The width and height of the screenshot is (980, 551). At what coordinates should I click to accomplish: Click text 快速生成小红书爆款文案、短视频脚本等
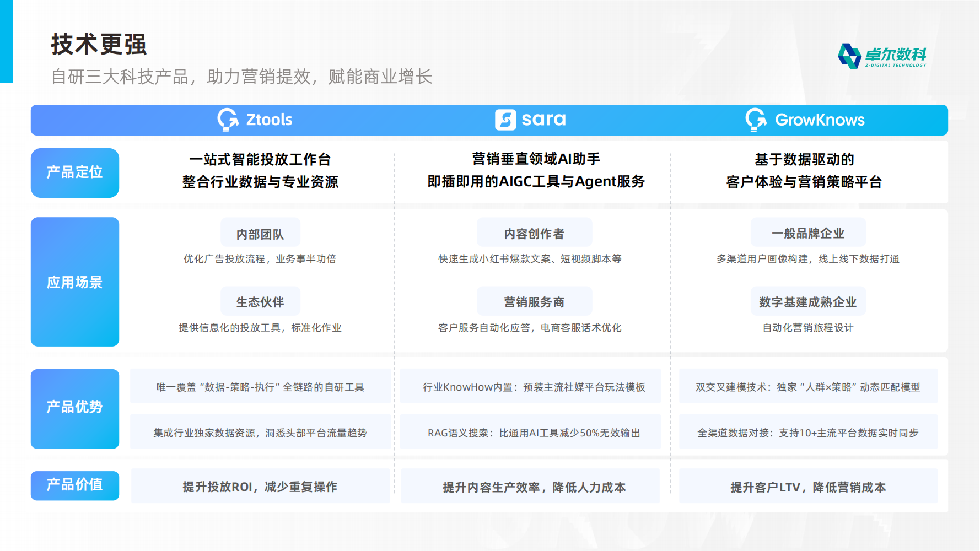(530, 259)
